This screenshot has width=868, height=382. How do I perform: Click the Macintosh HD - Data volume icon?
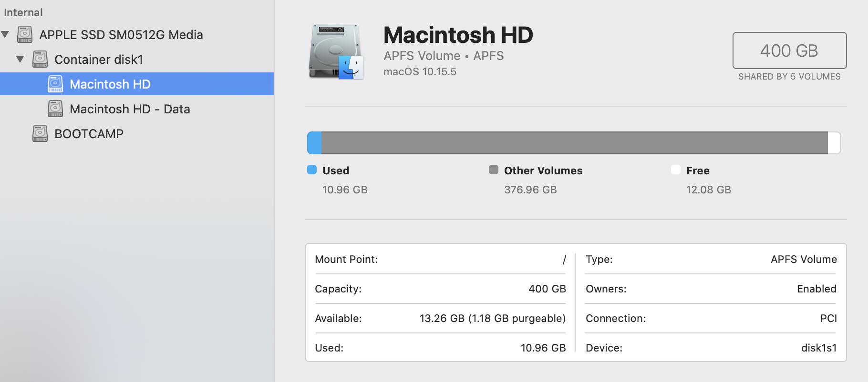55,109
